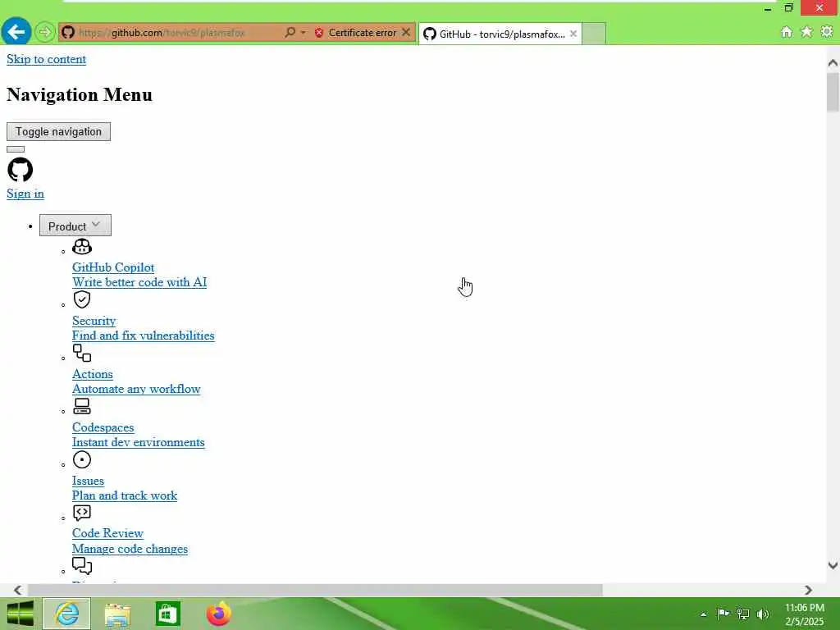Click the vertical scrollbar thumb
Screen dimensions: 840x630
[833, 92]
